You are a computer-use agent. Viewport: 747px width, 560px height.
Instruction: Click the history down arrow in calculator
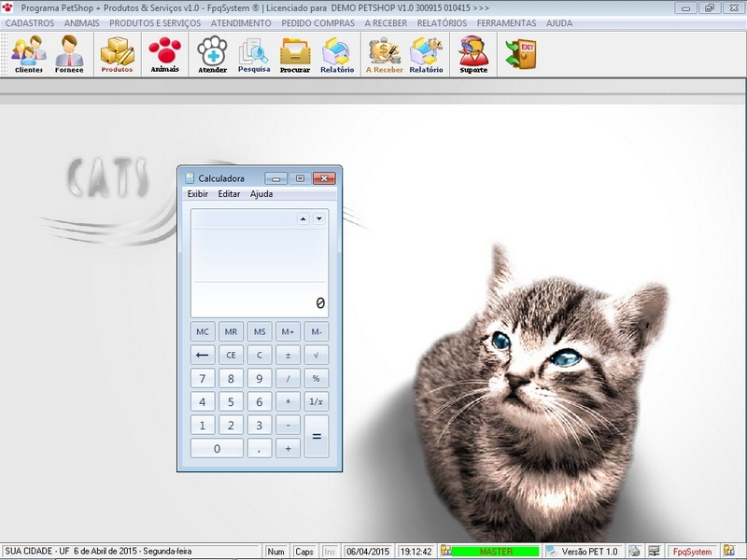[319, 218]
